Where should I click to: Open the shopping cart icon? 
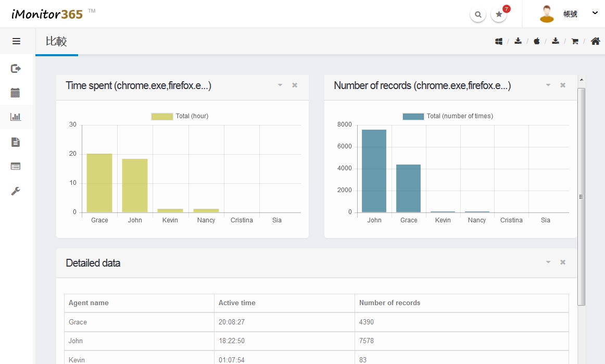pyautogui.click(x=575, y=41)
